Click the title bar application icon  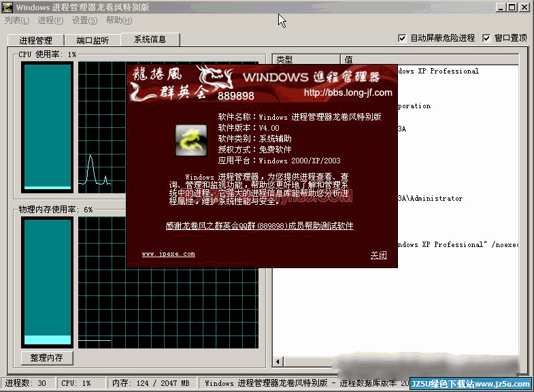click(x=7, y=7)
